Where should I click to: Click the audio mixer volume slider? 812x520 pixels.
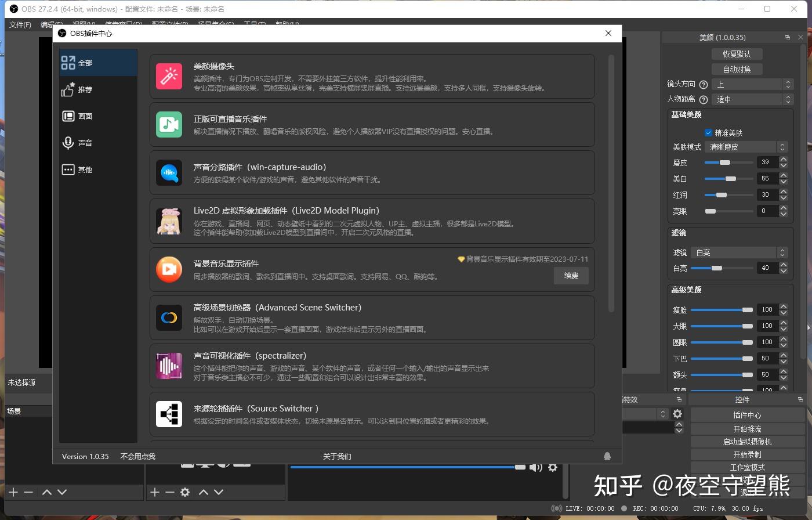(x=408, y=467)
